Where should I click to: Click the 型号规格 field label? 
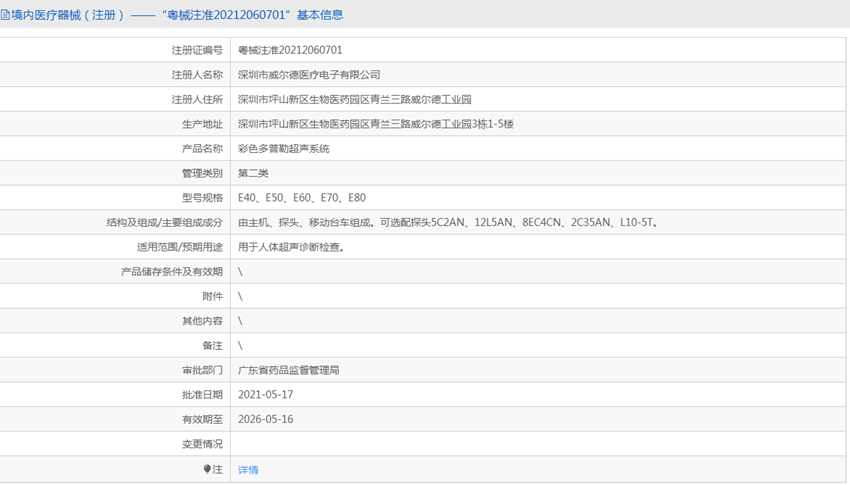(202, 198)
